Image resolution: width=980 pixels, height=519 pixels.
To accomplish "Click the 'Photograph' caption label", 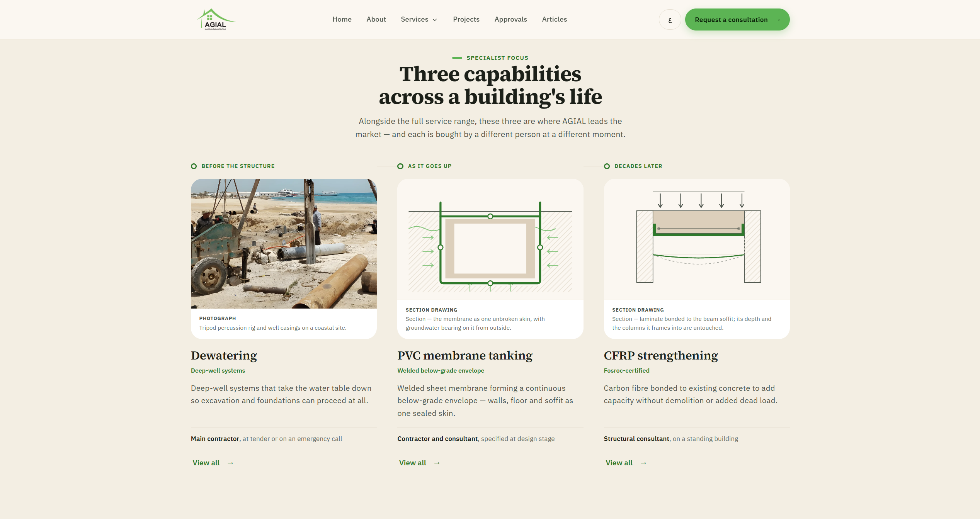I will point(218,318).
